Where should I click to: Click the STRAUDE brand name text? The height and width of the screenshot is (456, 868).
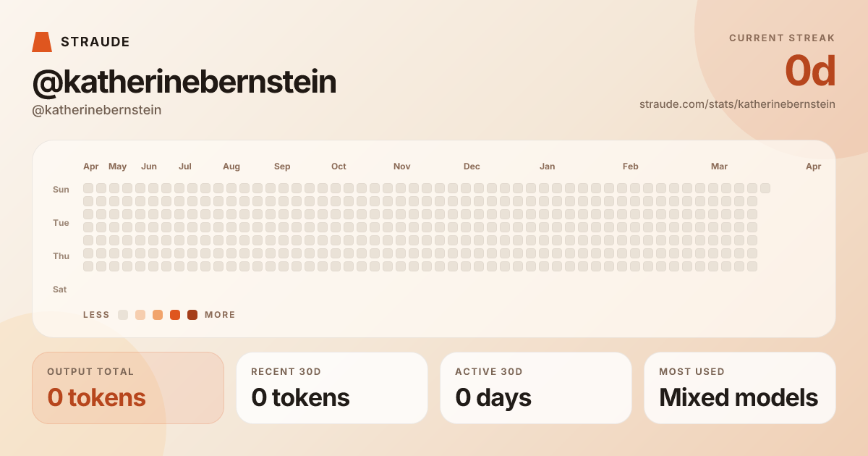95,42
